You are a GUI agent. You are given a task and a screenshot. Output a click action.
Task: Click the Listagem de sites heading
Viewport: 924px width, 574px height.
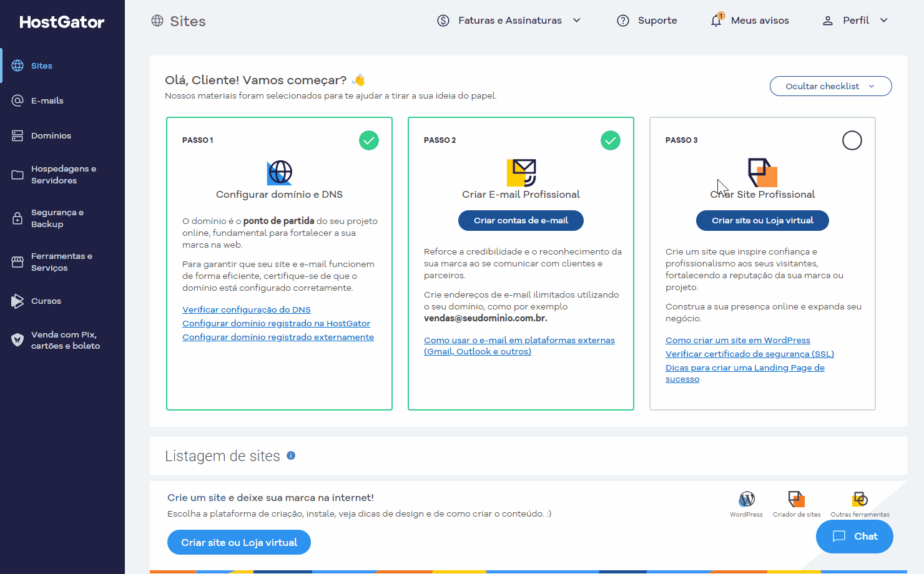click(x=222, y=456)
